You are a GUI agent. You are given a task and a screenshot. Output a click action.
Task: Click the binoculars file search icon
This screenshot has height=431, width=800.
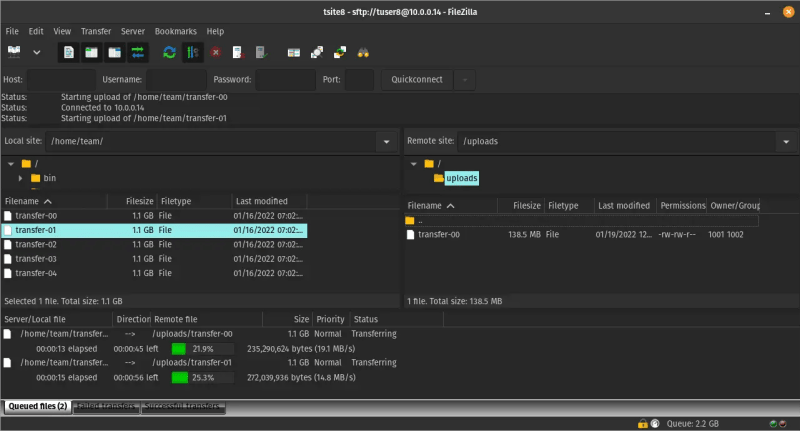(364, 52)
